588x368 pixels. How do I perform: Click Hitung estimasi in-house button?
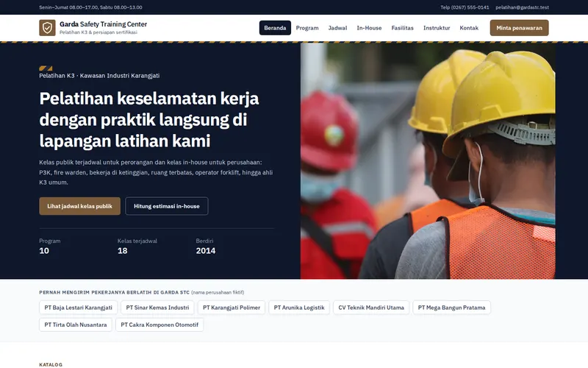[x=167, y=206]
